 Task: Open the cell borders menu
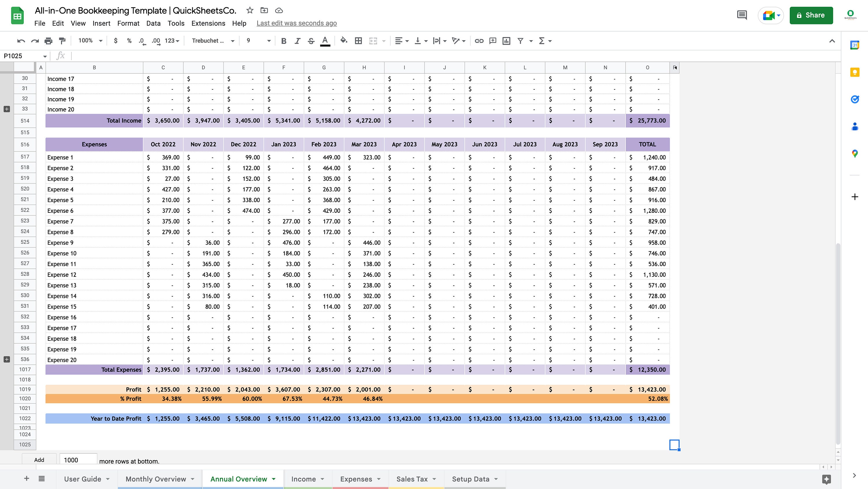[x=358, y=41]
